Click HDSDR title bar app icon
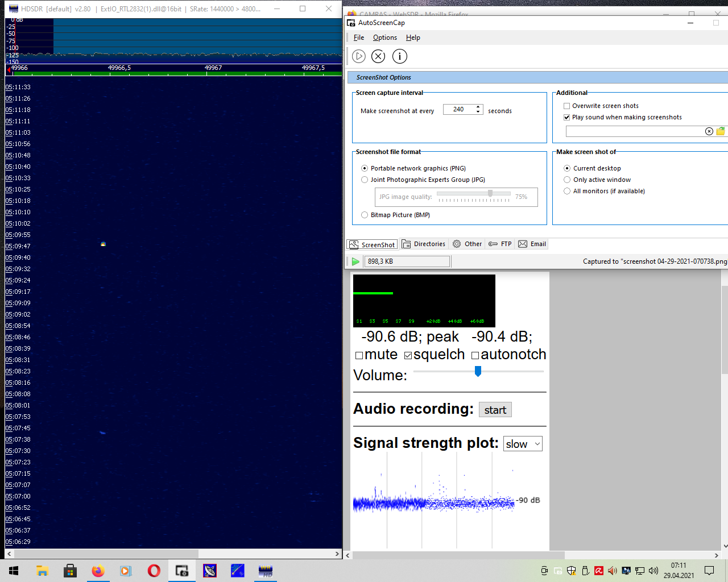The width and height of the screenshot is (728, 582). coord(13,9)
